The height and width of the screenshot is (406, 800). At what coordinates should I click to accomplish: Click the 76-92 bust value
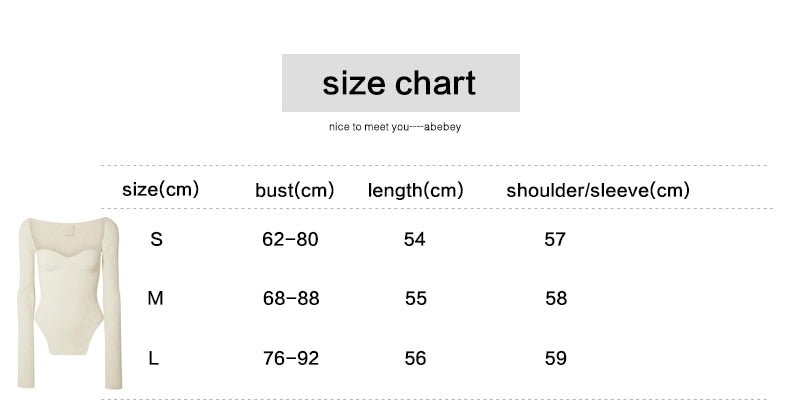[x=290, y=358]
